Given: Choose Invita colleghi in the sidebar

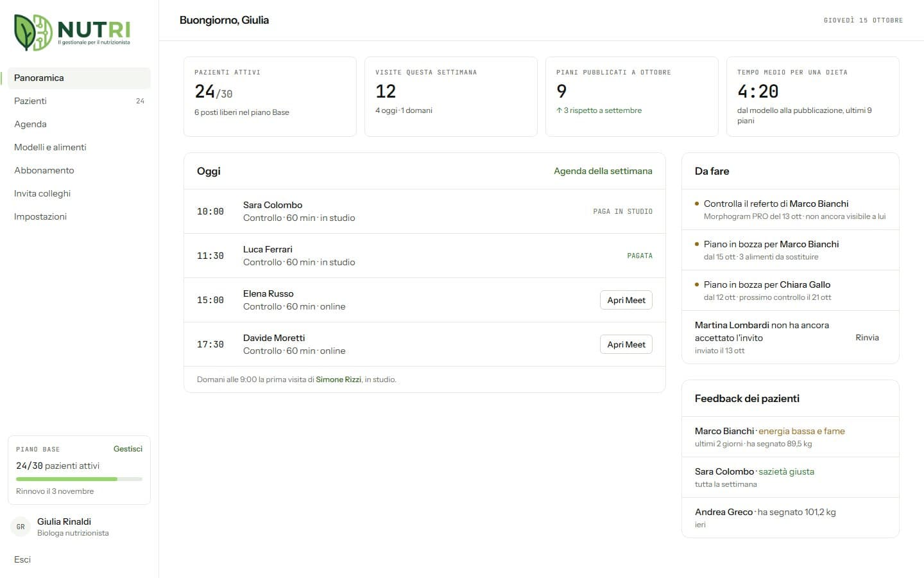Looking at the screenshot, I should tap(79, 193).
